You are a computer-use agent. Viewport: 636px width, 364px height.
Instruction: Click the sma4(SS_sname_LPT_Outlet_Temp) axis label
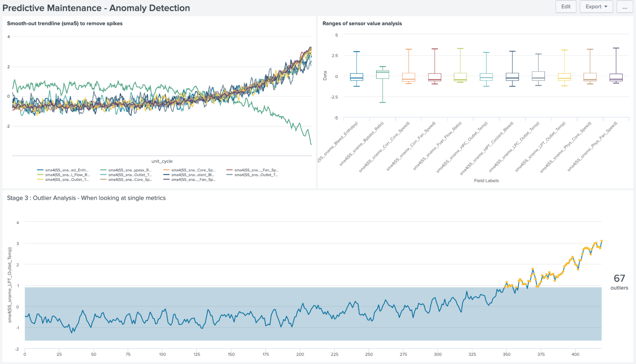(x=541, y=147)
